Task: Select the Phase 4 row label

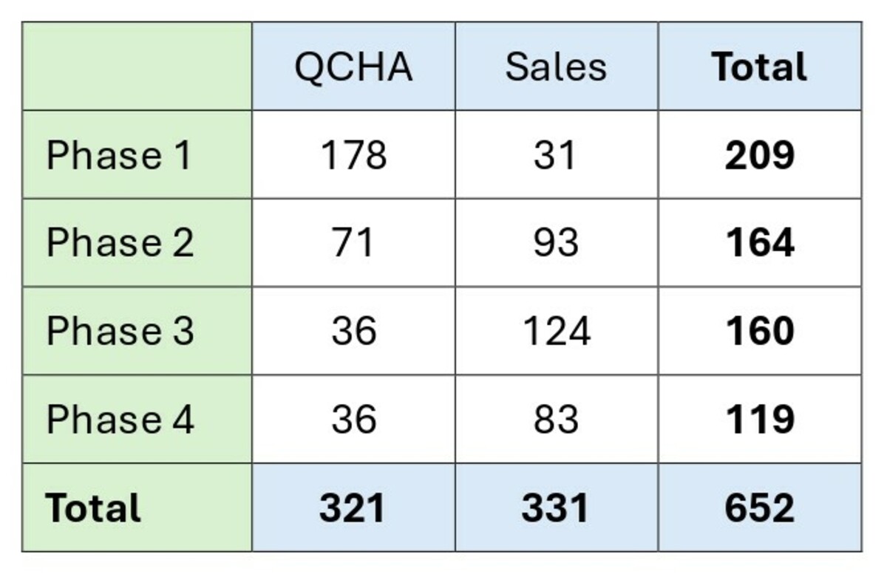Action: click(137, 419)
